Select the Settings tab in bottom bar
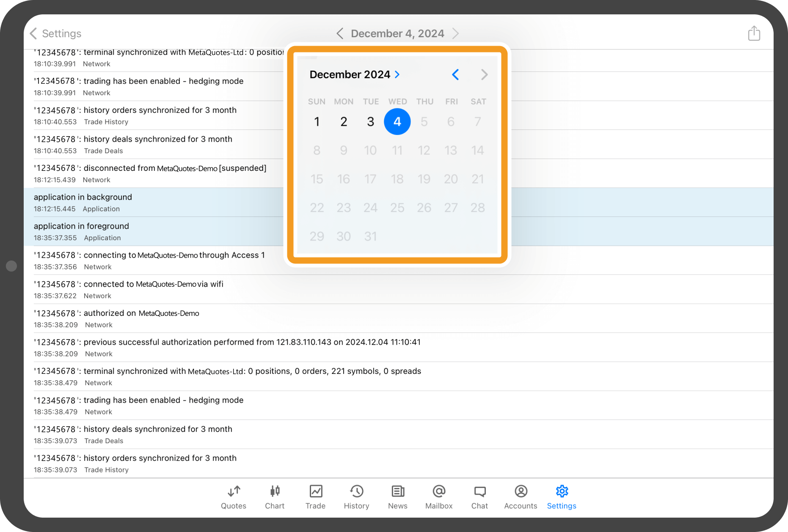Screen dimensions: 788x532 pyautogui.click(x=562, y=497)
